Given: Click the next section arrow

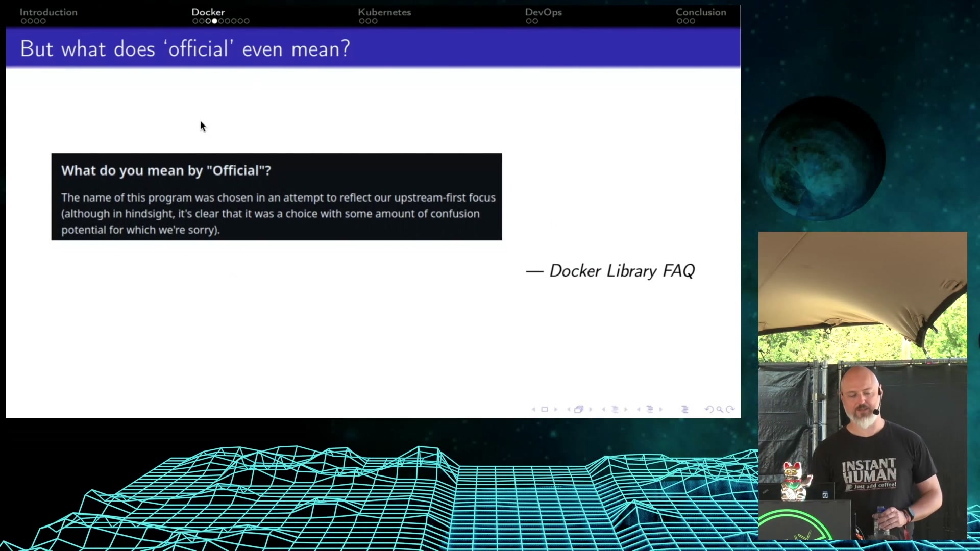Looking at the screenshot, I should pyautogui.click(x=661, y=409).
